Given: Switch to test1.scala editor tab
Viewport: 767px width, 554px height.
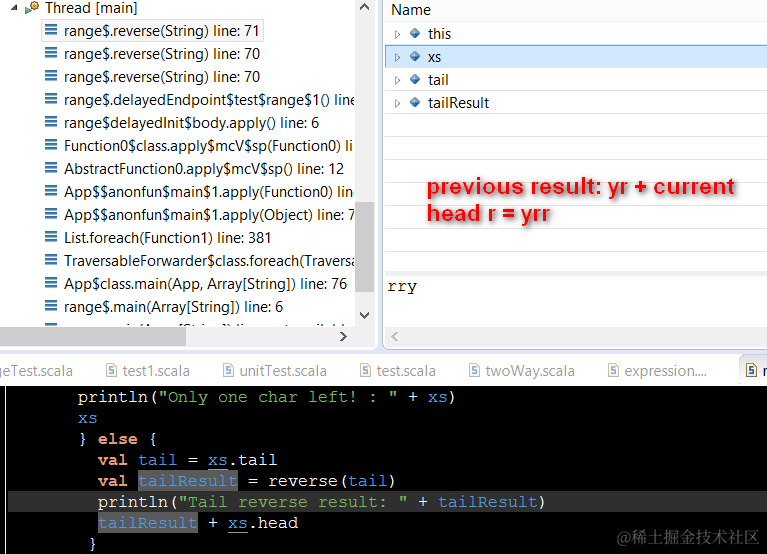Looking at the screenshot, I should 148,371.
